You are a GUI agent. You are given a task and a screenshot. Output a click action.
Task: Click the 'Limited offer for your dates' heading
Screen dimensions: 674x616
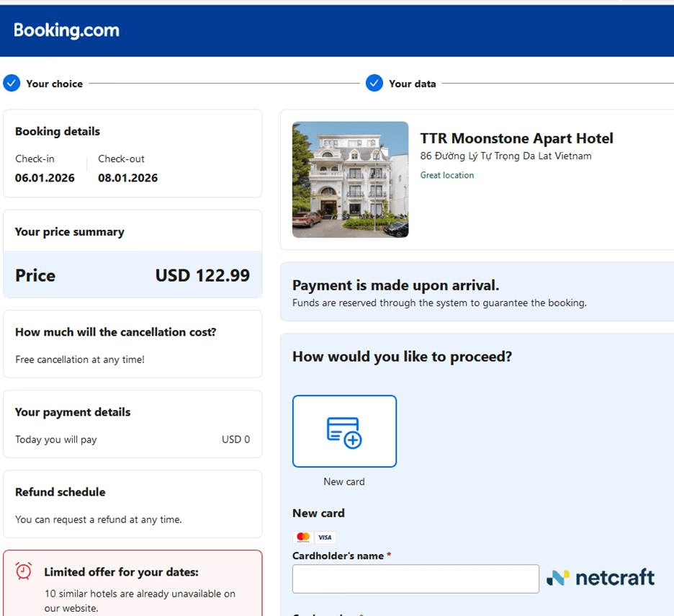[121, 572]
